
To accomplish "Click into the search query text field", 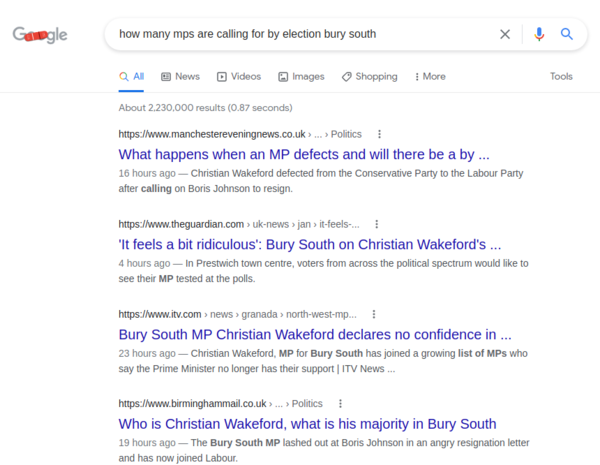I will click(x=248, y=34).
